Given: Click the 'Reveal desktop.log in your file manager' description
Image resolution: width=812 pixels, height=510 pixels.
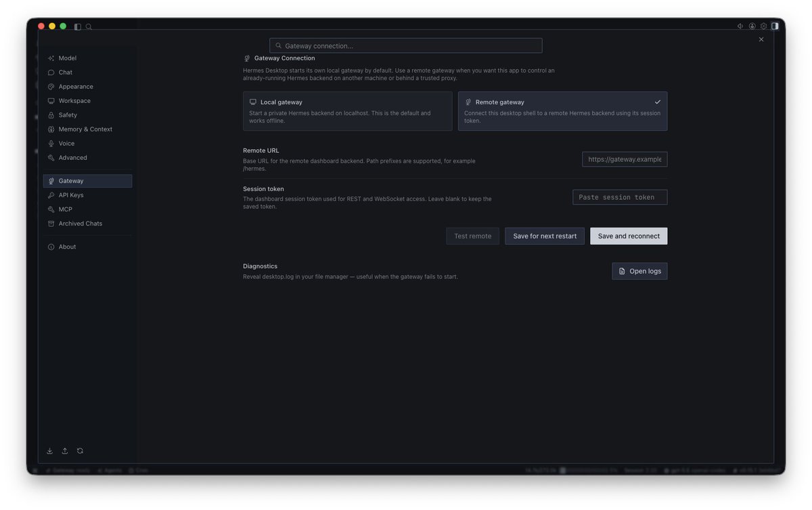Looking at the screenshot, I should pos(351,276).
